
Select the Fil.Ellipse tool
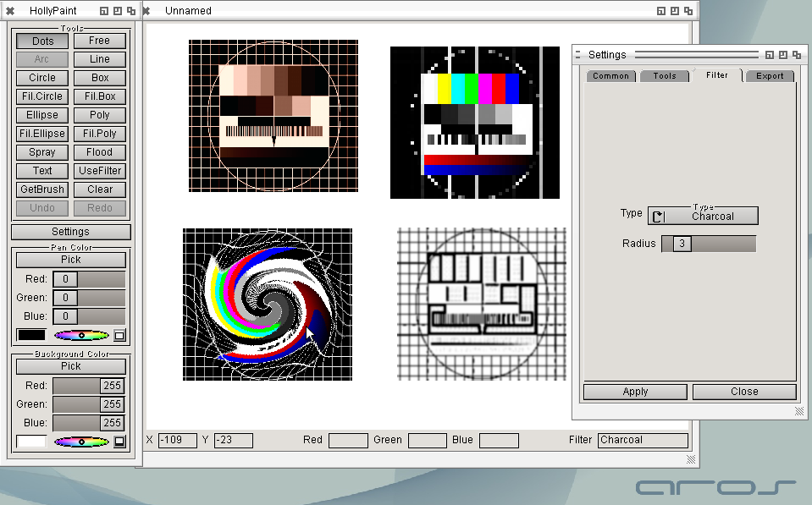coord(42,134)
